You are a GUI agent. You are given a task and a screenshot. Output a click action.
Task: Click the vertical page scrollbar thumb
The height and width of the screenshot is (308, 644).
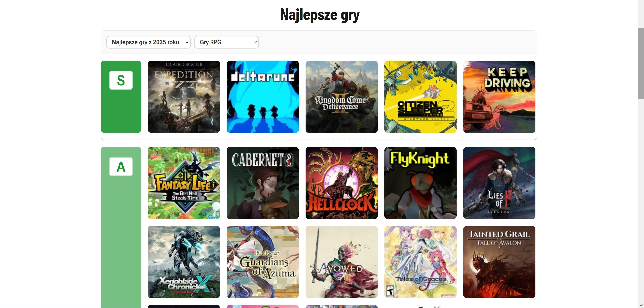click(x=641, y=63)
